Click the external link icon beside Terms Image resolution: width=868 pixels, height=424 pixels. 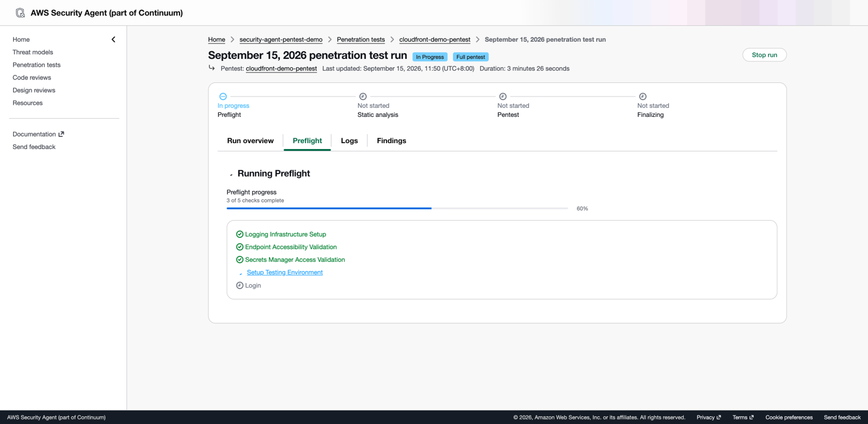coord(751,417)
